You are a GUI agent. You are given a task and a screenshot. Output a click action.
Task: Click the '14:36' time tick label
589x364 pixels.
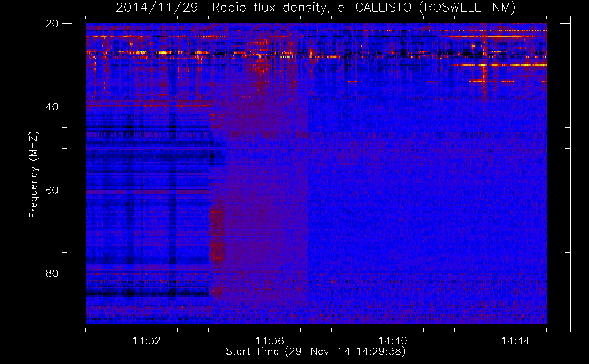[x=270, y=341]
